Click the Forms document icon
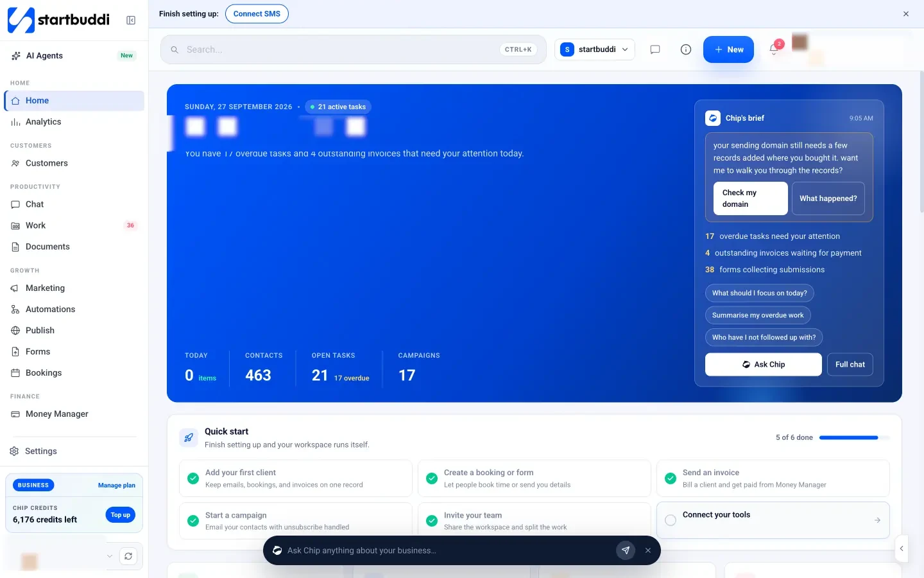The height and width of the screenshot is (578, 924). 15,352
